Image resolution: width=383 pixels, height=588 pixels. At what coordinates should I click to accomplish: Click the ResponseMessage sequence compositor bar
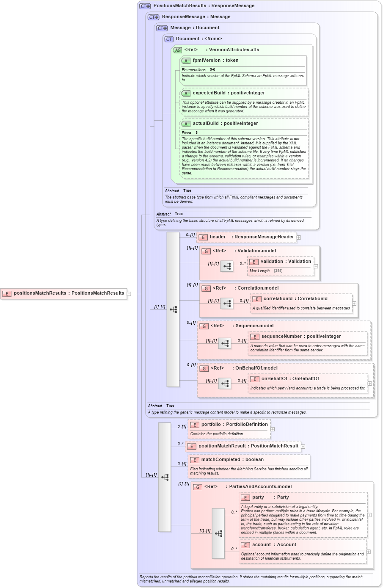pyautogui.click(x=173, y=309)
